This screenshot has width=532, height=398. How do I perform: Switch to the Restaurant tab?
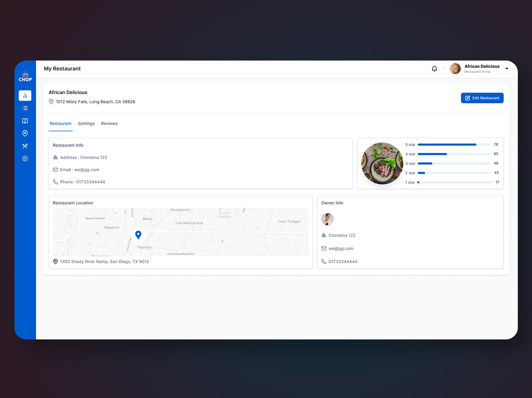[60, 124]
